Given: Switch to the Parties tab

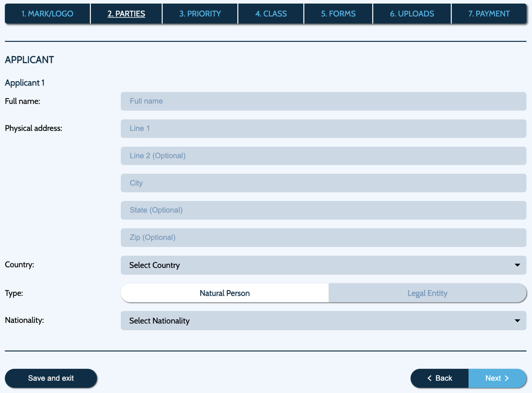Looking at the screenshot, I should tap(126, 14).
